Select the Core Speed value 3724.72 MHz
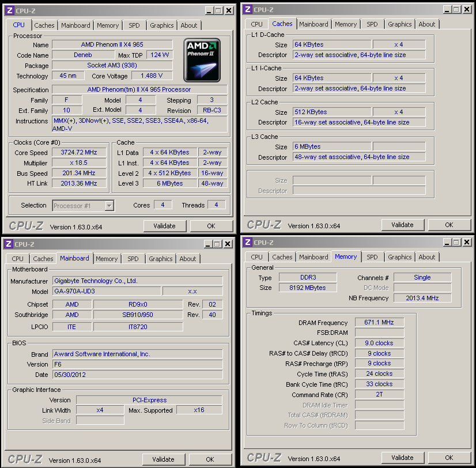This screenshot has width=476, height=468. coord(79,152)
